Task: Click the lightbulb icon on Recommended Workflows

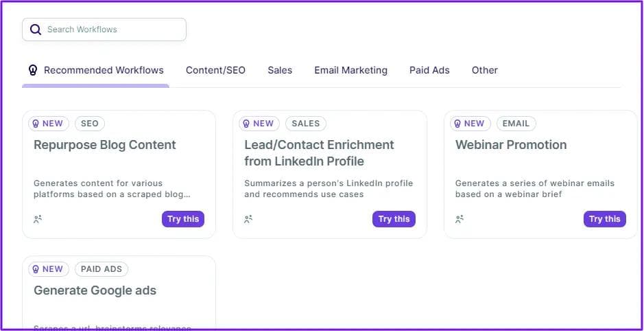Action: point(32,70)
